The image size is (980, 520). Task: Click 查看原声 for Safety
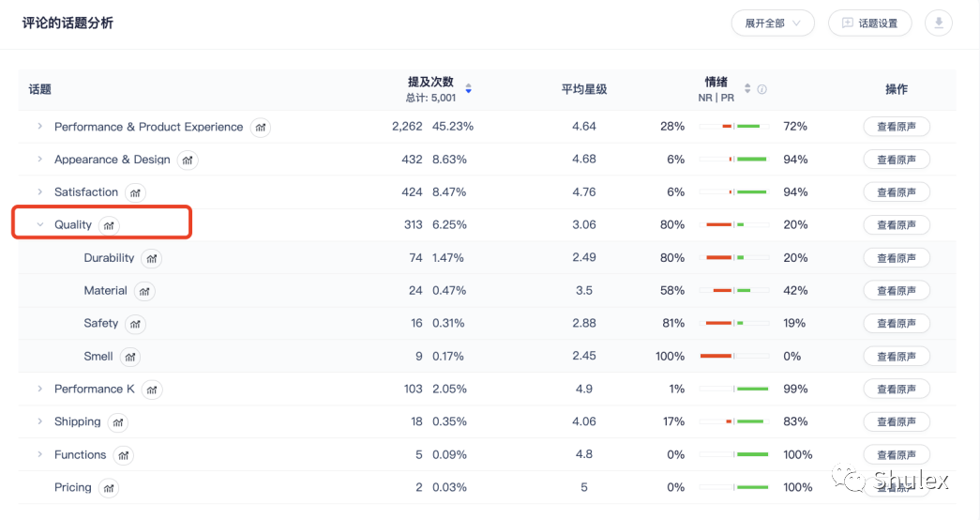click(x=897, y=323)
